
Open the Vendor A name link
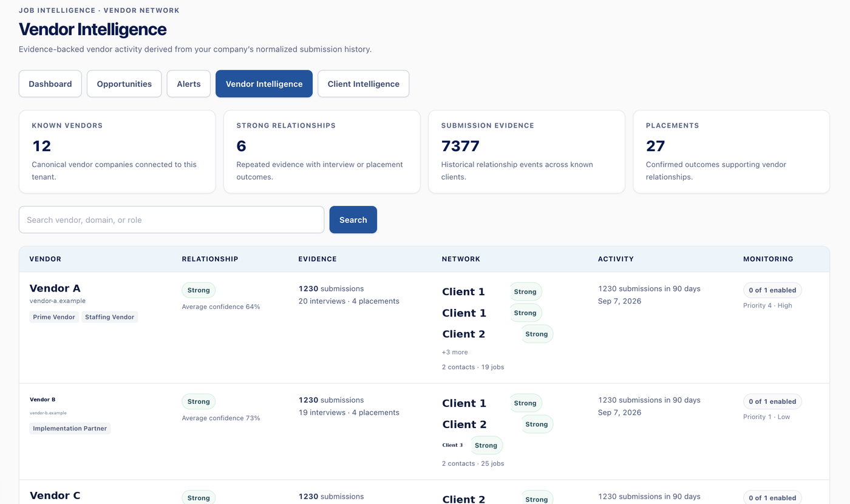click(55, 288)
